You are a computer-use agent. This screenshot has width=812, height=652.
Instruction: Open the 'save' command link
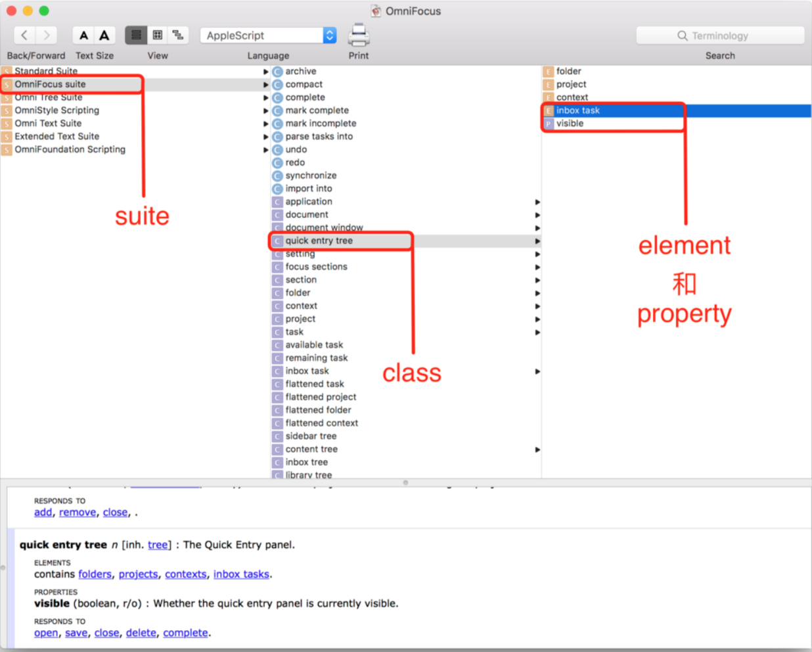click(76, 633)
